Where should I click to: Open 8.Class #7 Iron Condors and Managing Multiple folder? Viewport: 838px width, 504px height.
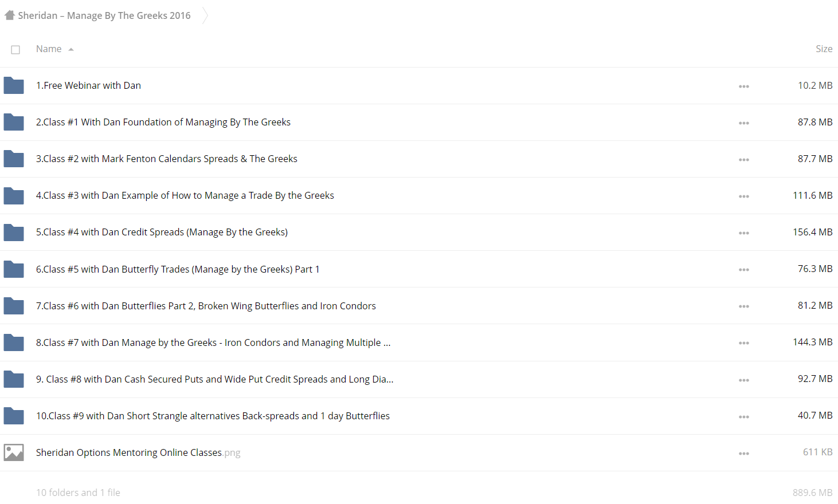pos(213,342)
